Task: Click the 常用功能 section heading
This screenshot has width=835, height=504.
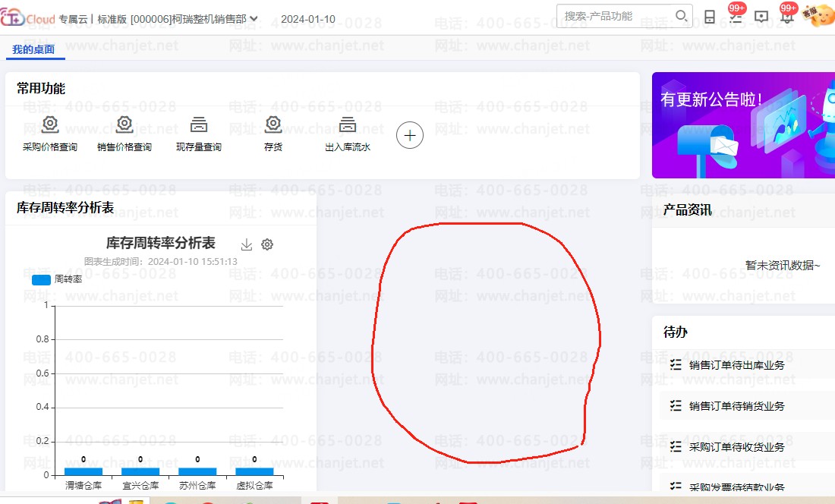Action: click(41, 88)
